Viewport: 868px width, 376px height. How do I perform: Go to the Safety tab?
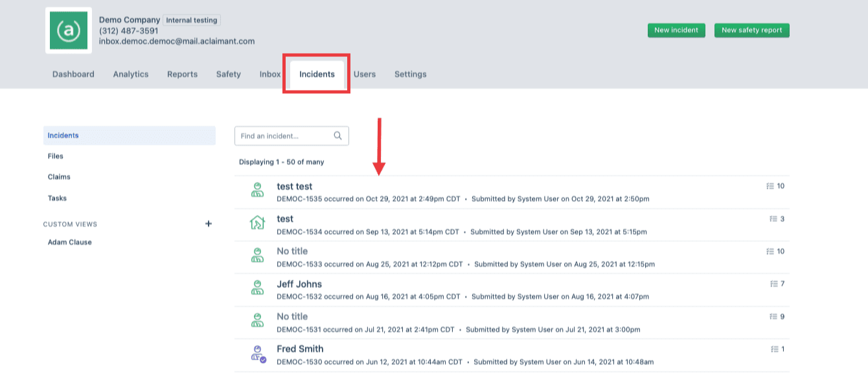coord(229,74)
